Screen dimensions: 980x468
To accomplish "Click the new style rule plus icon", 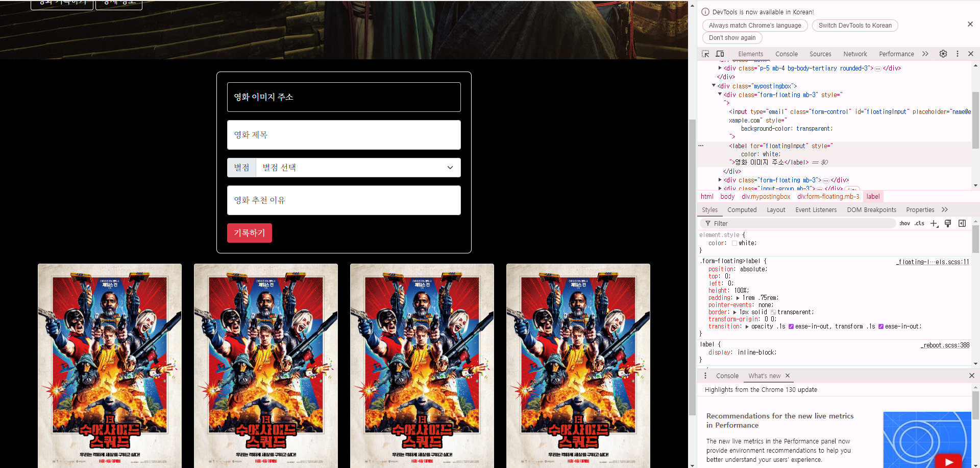I will pyautogui.click(x=934, y=223).
